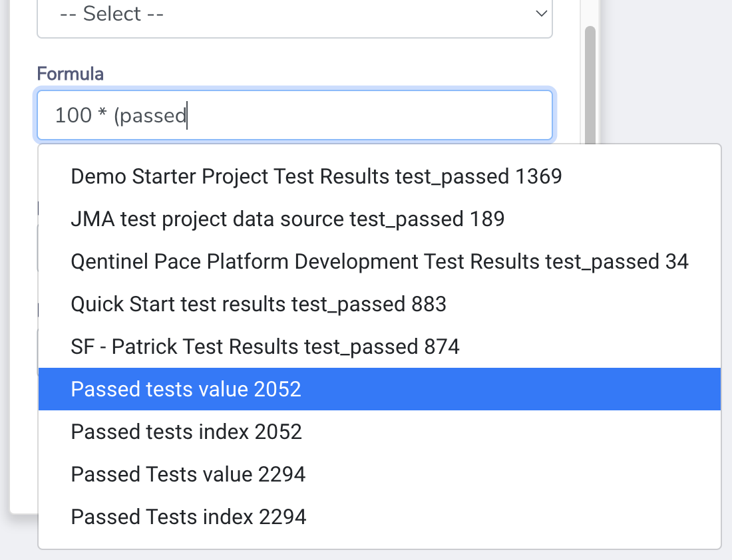Click the '-- Select --' placeholder text
This screenshot has height=560, width=732.
pos(112,14)
